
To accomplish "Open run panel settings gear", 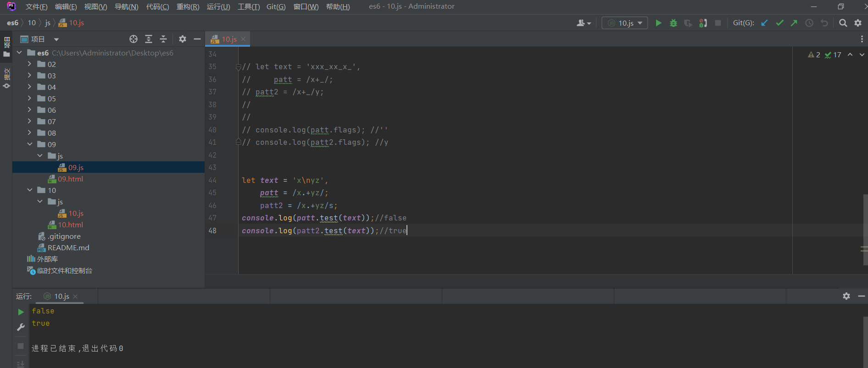I will coord(846,296).
